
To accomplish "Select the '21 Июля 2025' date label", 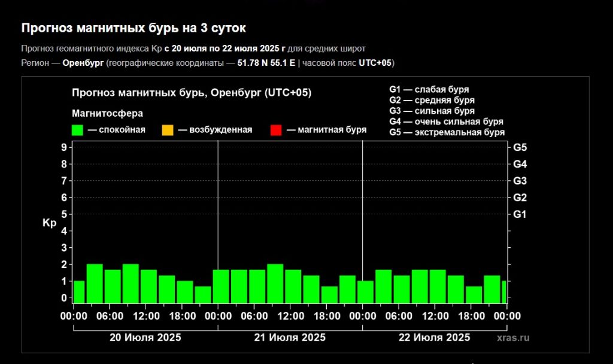I will [290, 338].
